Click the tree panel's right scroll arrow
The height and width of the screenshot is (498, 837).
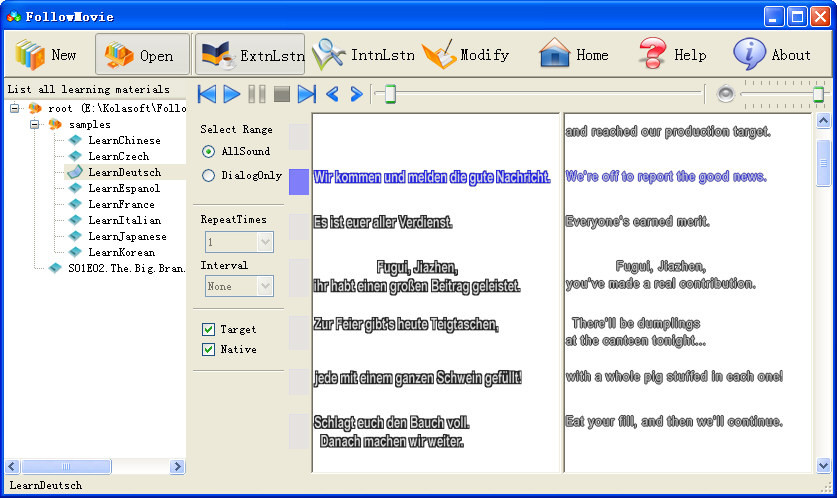point(177,467)
